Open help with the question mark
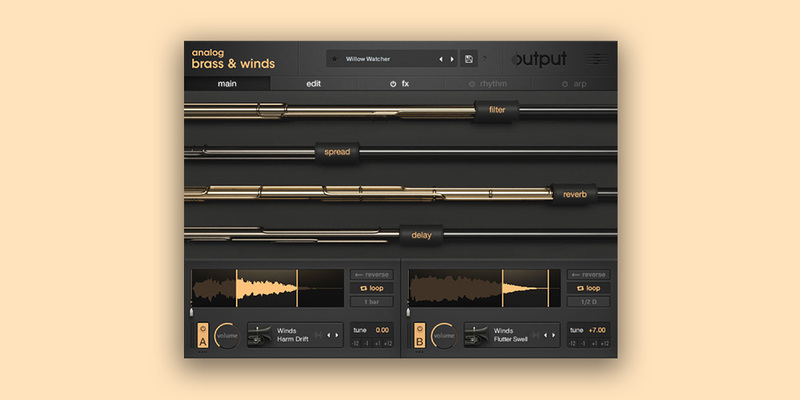The height and width of the screenshot is (400, 800). [x=485, y=59]
